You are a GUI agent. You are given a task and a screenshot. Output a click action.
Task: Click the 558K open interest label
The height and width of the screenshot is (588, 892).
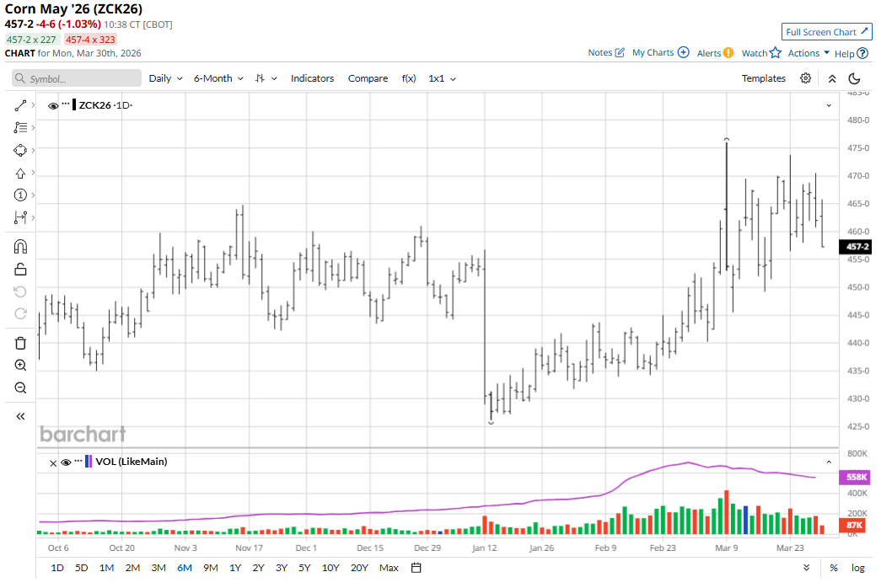855,477
